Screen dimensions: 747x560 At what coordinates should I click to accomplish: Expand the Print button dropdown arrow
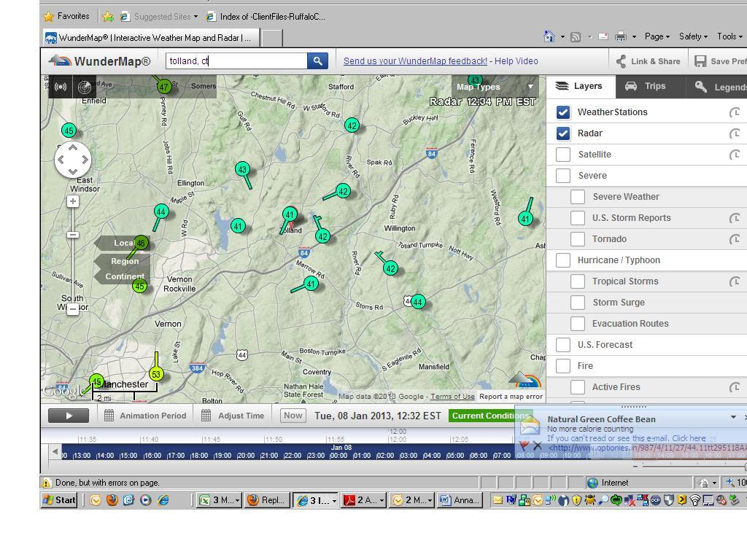[634, 36]
